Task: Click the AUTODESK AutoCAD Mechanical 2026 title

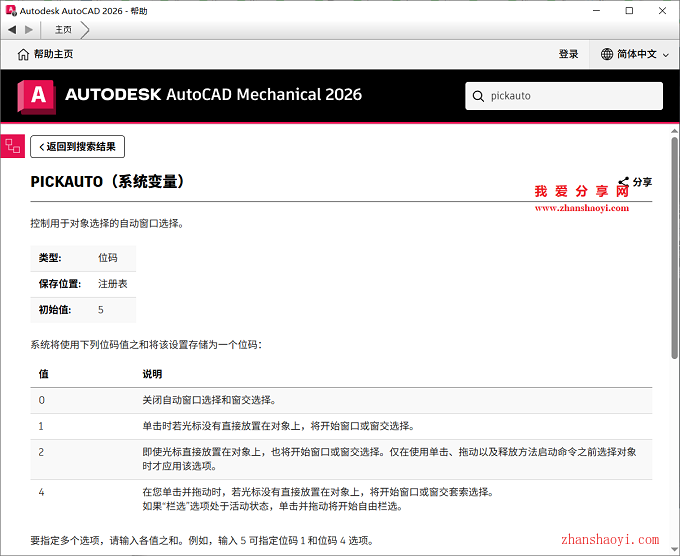Action: click(x=213, y=95)
